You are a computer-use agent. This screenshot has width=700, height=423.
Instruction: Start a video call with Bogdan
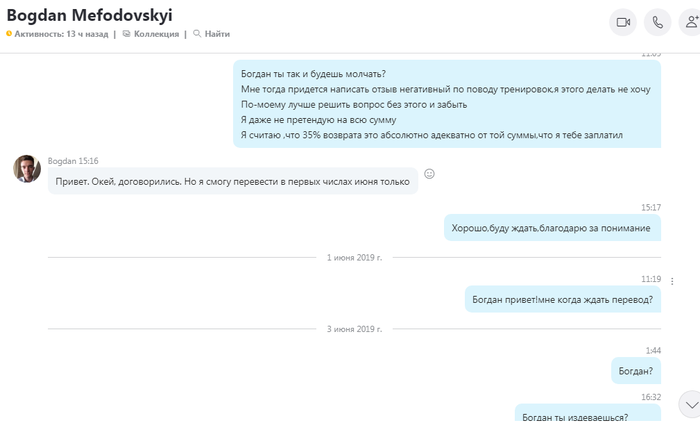pyautogui.click(x=623, y=22)
